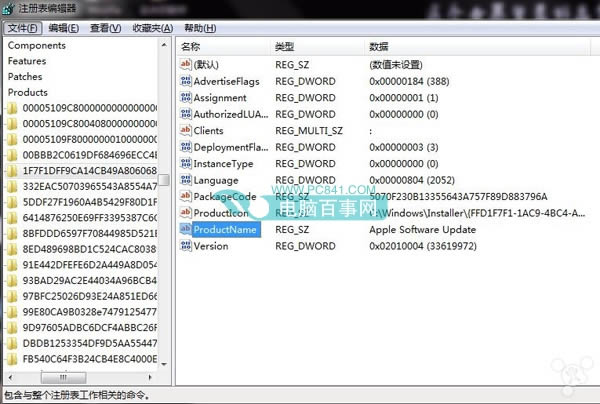This screenshot has height=404, width=600.
Task: Click the AuthorizedLUA DWORD icon
Action: pyautogui.click(x=186, y=114)
